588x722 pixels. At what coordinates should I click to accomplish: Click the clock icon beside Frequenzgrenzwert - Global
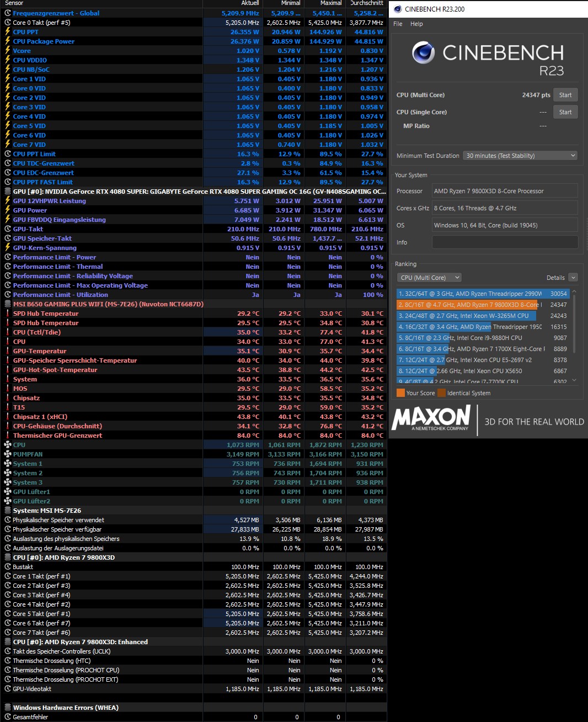tap(7, 13)
